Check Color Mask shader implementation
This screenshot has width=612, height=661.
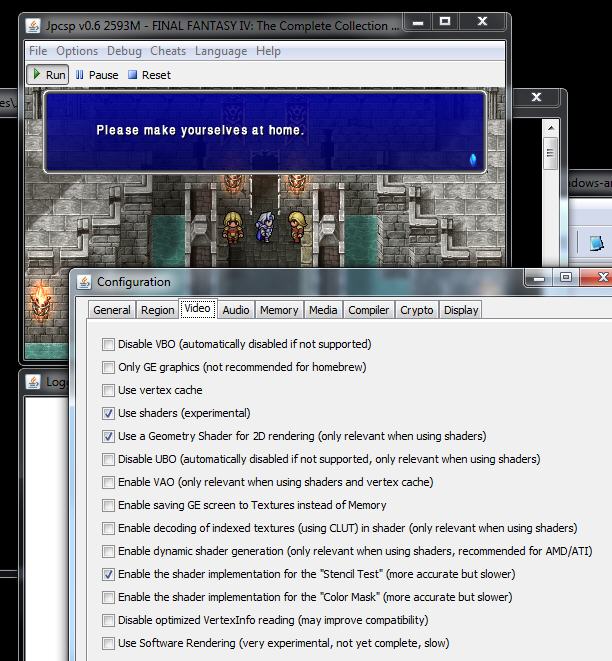108,597
